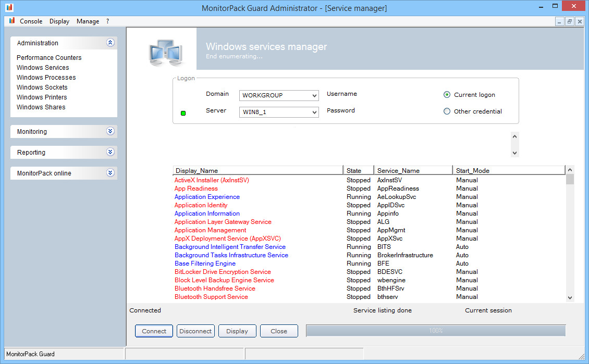Select the Application Identity service
Image resolution: width=589 pixels, height=364 pixels.
click(201, 205)
